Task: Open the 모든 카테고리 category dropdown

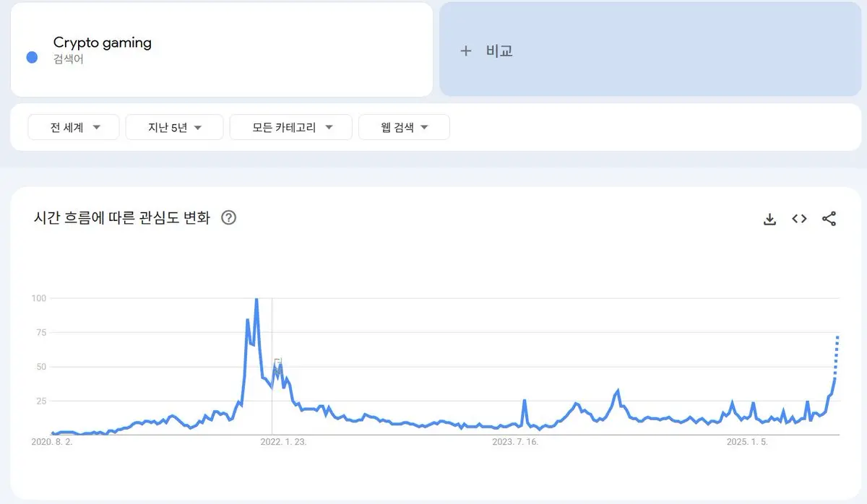Action: coord(290,127)
